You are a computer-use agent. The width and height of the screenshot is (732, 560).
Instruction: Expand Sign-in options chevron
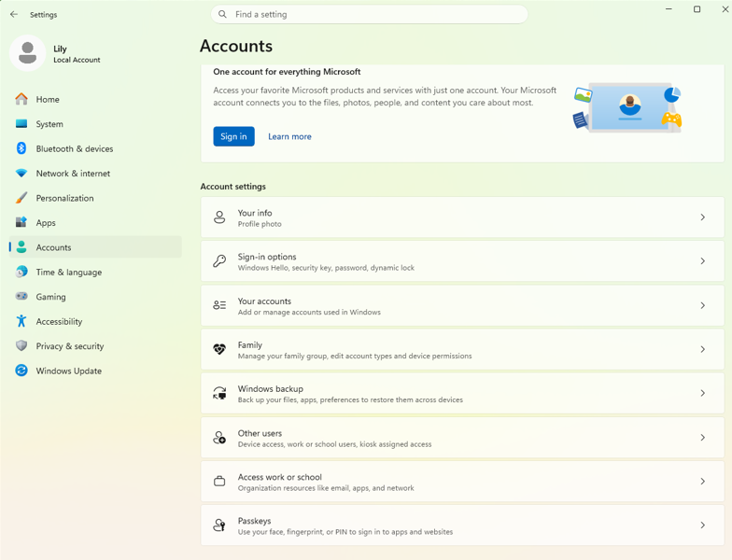[x=702, y=261]
